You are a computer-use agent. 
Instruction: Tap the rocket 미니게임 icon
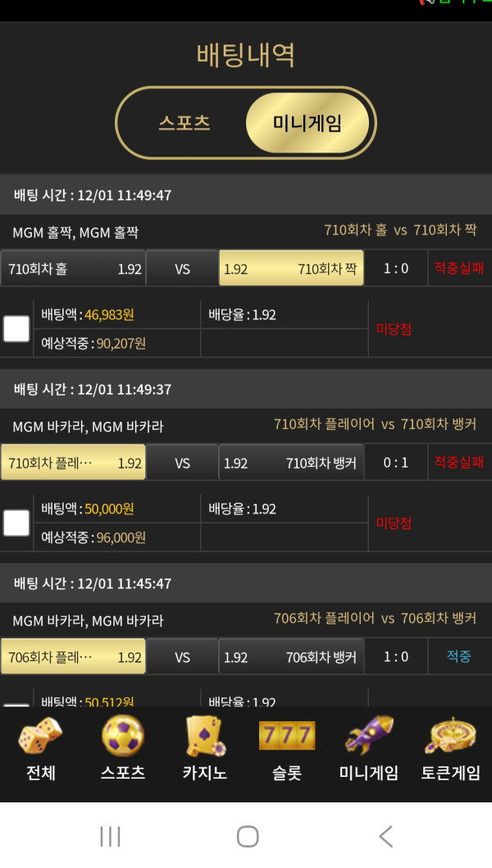click(x=368, y=736)
